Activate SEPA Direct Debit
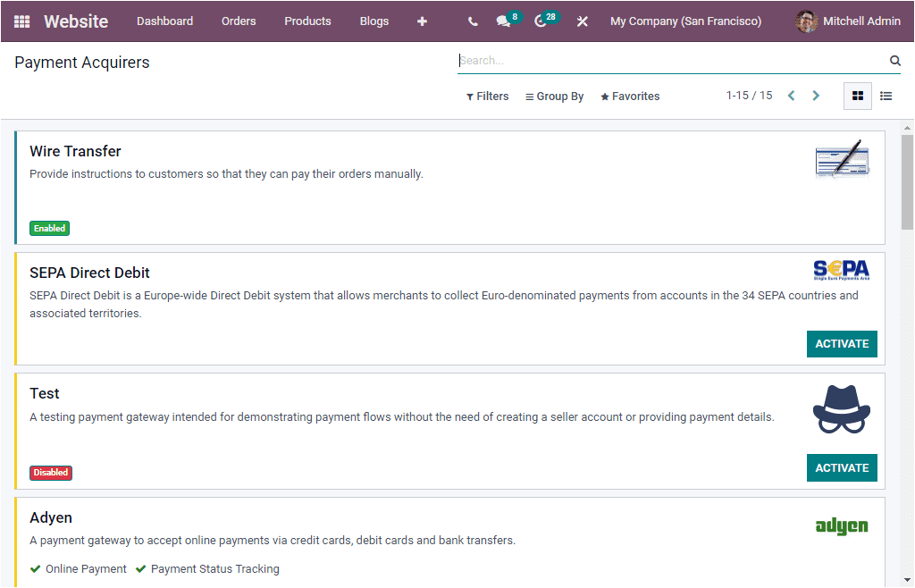 pos(842,343)
